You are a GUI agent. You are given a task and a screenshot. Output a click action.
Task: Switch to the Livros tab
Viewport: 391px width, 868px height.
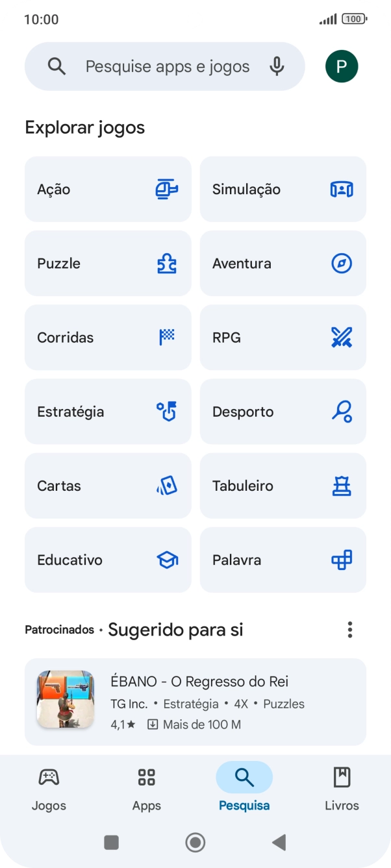click(x=342, y=787)
